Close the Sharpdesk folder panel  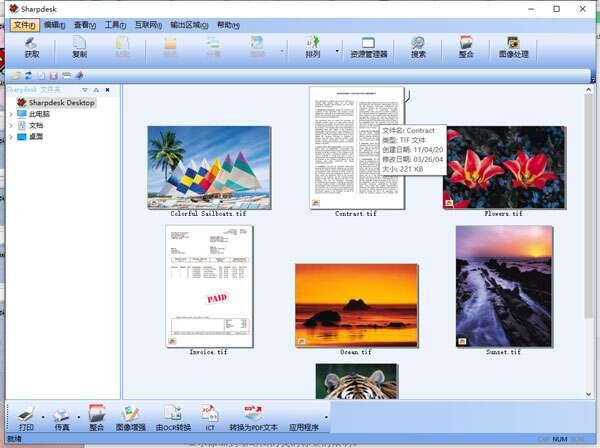point(107,90)
